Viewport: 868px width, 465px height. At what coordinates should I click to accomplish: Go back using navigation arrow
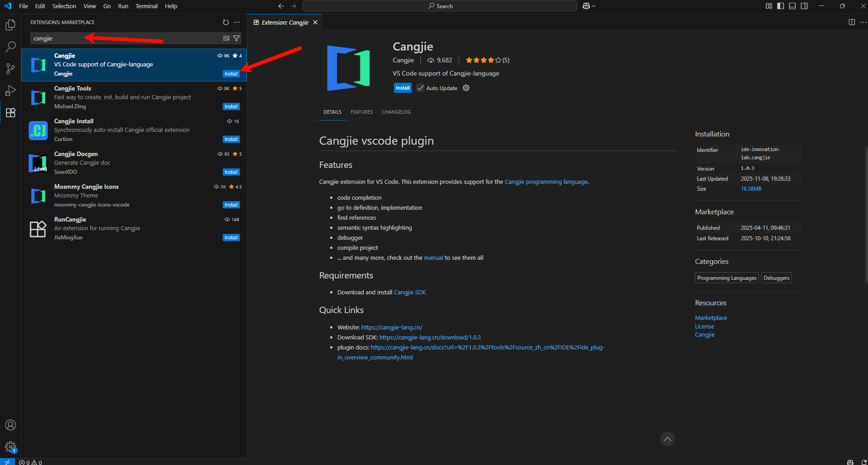[x=281, y=6]
